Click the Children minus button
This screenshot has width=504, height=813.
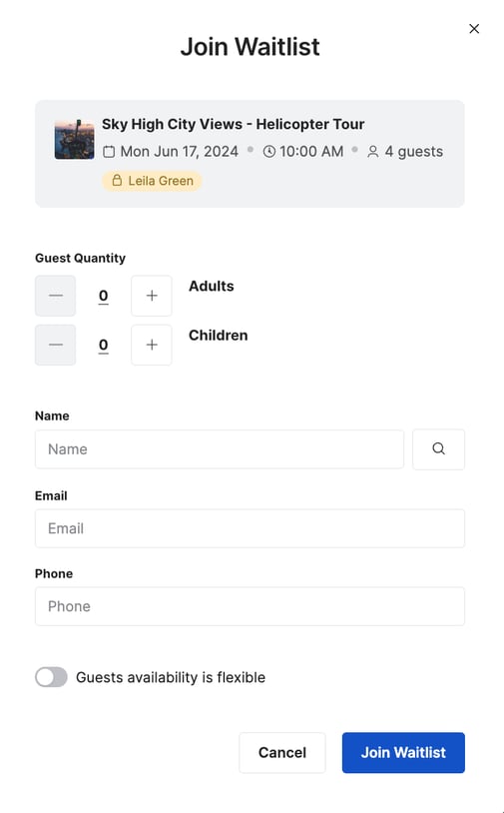[x=56, y=345]
